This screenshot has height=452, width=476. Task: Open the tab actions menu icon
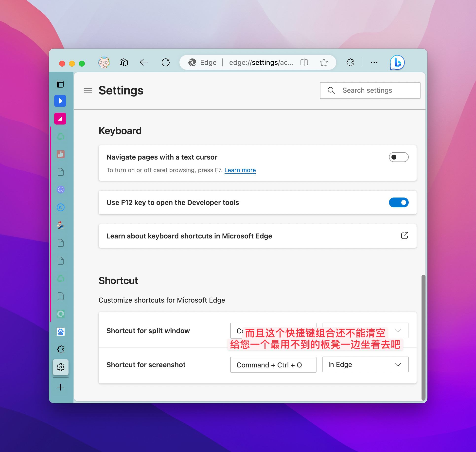coord(124,63)
